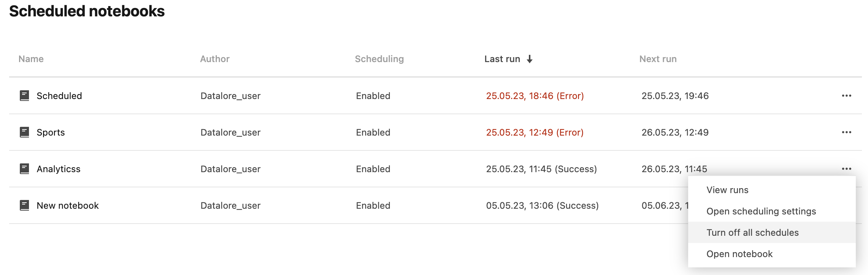Open the three-dots menu for Scheduled
The width and height of the screenshot is (868, 275).
[x=846, y=96]
